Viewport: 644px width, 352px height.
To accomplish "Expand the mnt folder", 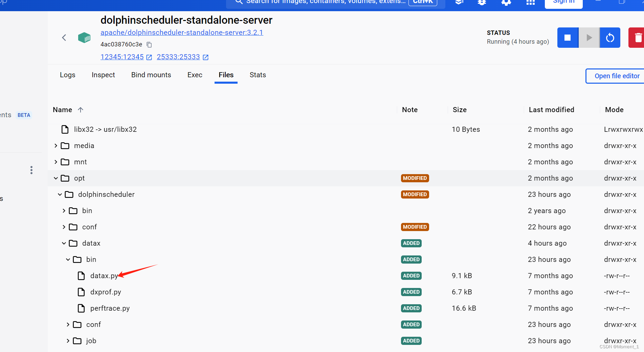I will [55, 162].
